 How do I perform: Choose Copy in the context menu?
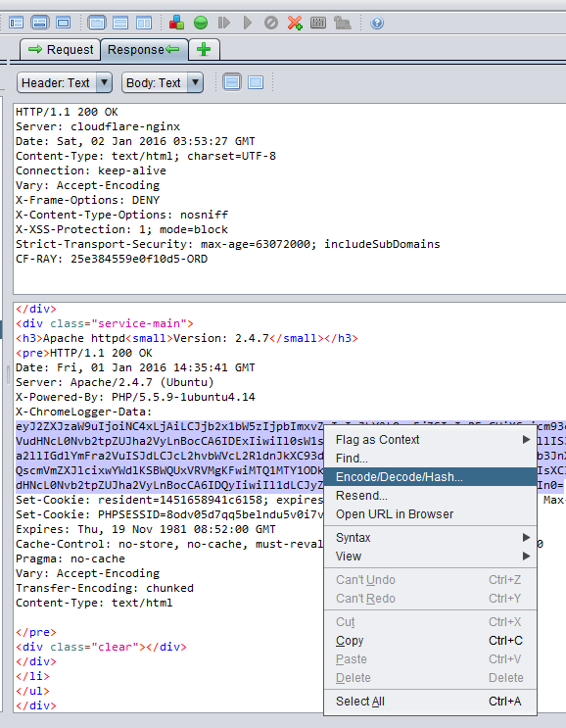coord(430,641)
